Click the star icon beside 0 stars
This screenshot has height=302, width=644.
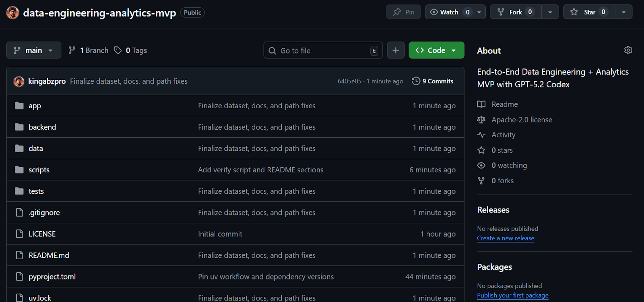(x=481, y=150)
